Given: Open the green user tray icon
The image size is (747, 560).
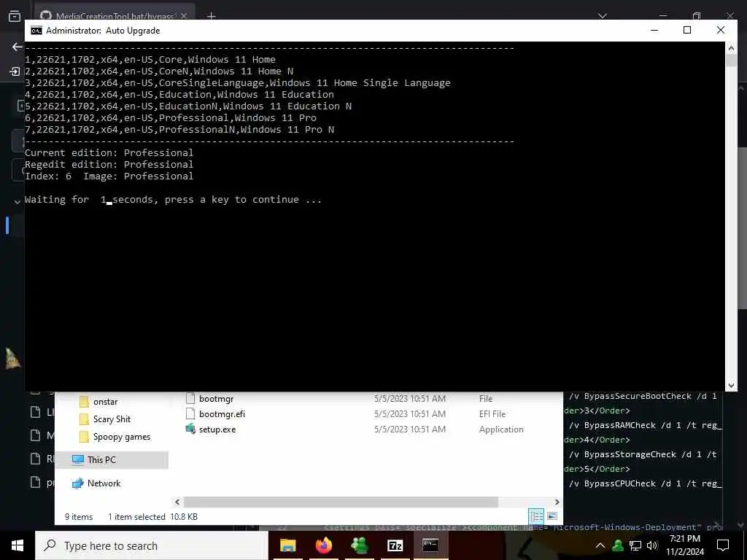Looking at the screenshot, I should pyautogui.click(x=618, y=545).
